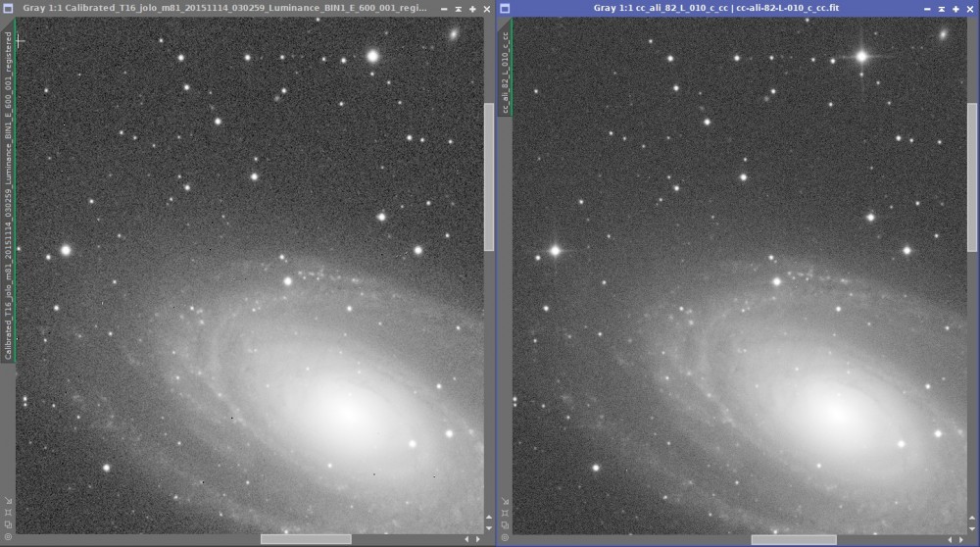Click frame-shaped icon in right window corner

[x=505, y=513]
